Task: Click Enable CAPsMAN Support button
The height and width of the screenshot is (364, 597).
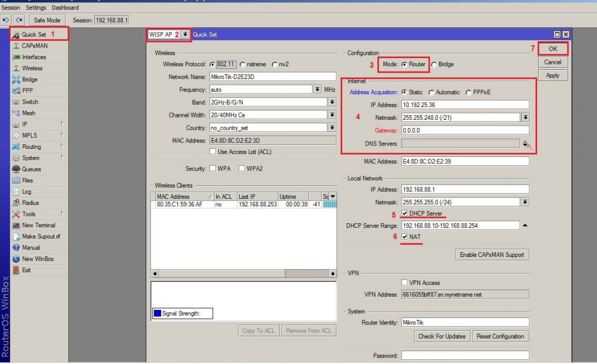Action: click(x=492, y=255)
